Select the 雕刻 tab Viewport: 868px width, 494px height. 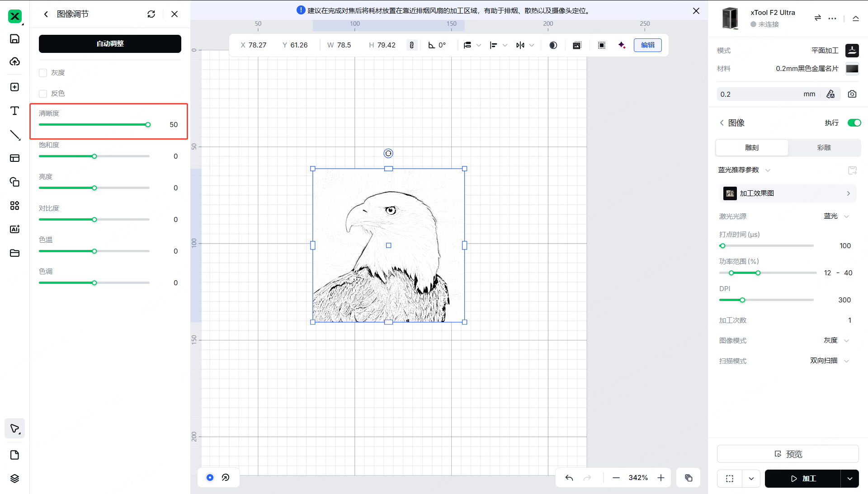point(752,148)
